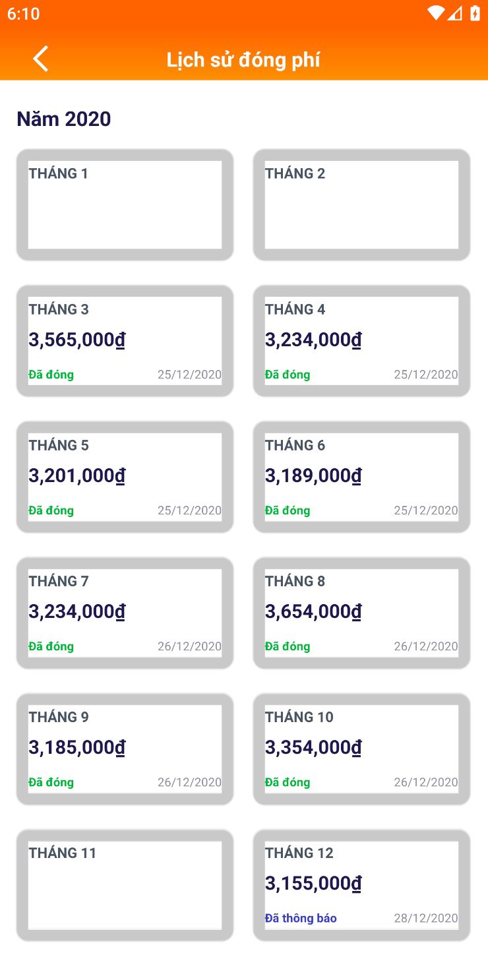Screen dimensions: 488x980
Task: Select the THÁNG 3 fee card
Action: pos(125,340)
